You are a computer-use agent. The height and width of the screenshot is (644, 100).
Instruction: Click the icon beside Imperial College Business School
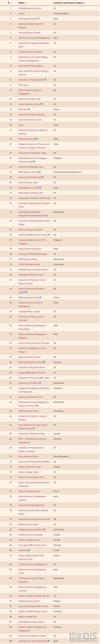(49, 235)
